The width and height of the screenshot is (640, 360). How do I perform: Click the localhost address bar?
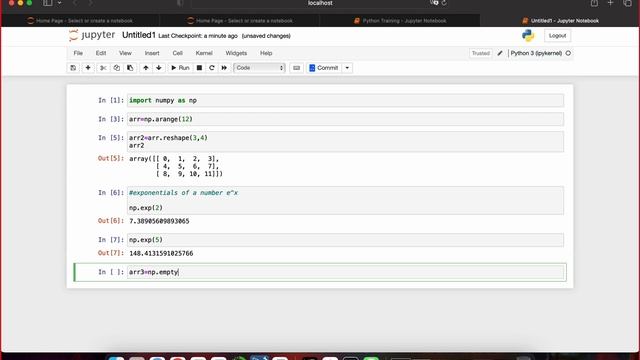pyautogui.click(x=320, y=3)
